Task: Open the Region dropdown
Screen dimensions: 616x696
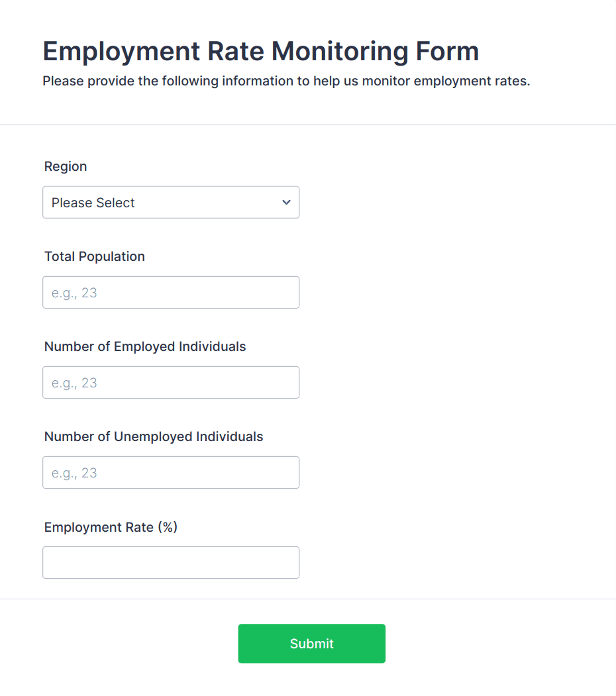Action: click(170, 203)
